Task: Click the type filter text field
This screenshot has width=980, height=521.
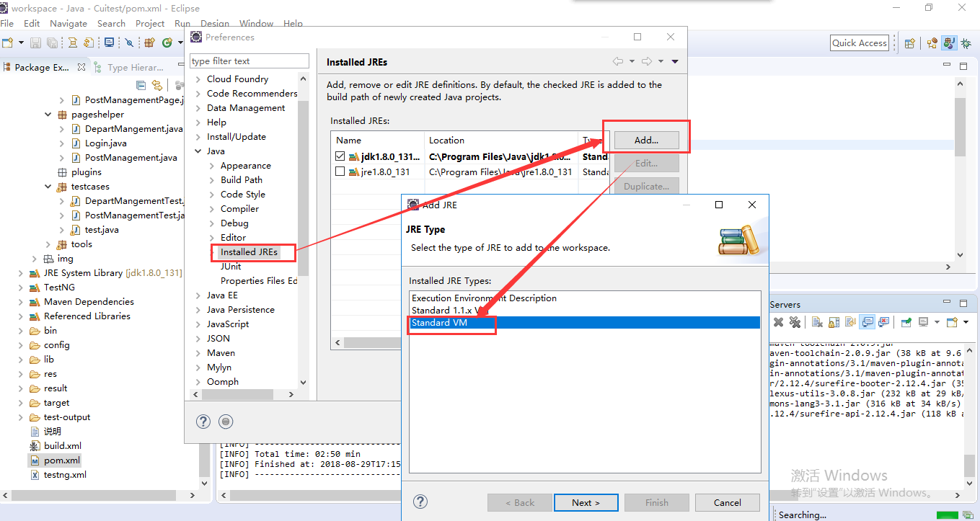Action: coord(250,61)
